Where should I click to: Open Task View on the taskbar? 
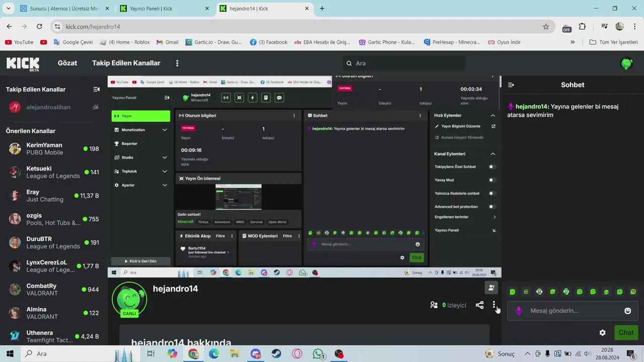click(x=150, y=354)
